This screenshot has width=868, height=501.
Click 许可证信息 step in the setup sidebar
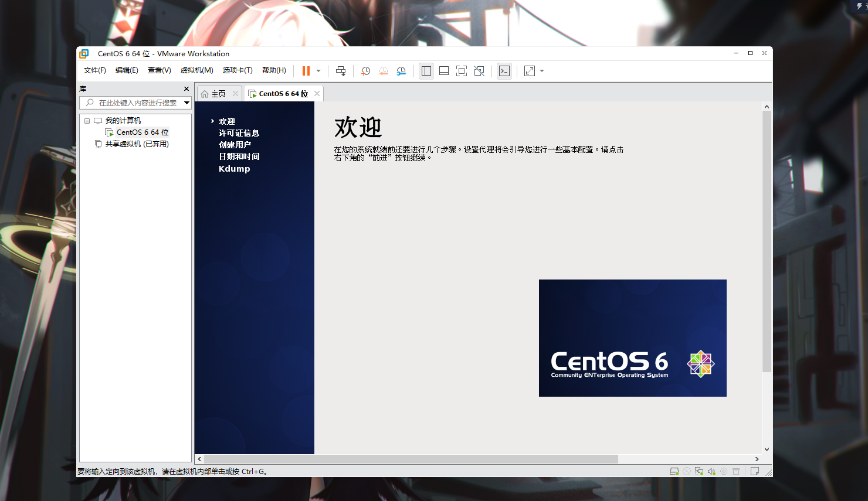239,133
